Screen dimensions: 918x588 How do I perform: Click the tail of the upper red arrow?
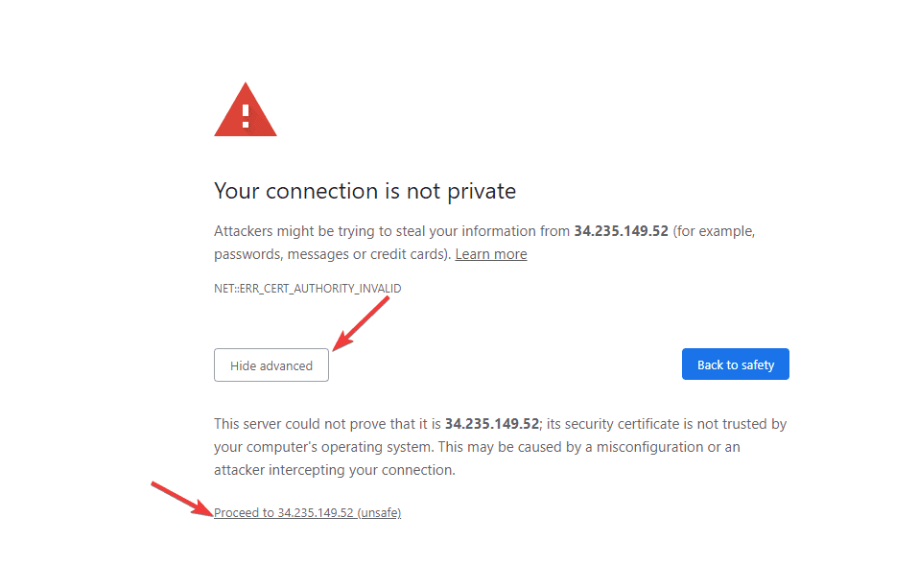click(388, 297)
